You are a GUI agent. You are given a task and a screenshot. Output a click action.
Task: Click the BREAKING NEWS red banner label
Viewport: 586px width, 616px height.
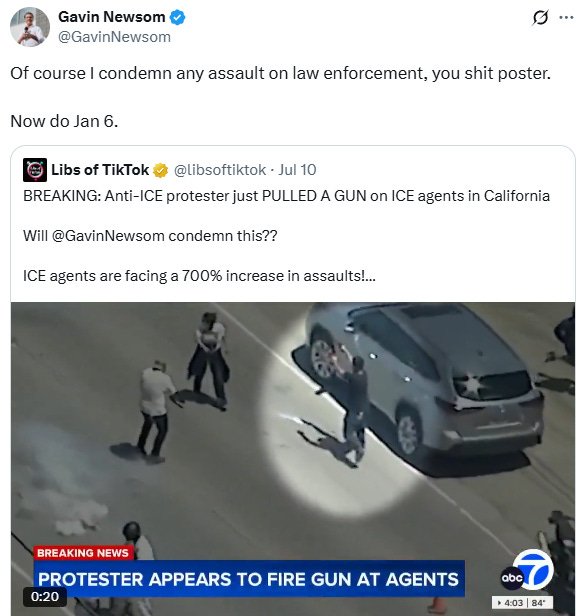click(83, 553)
